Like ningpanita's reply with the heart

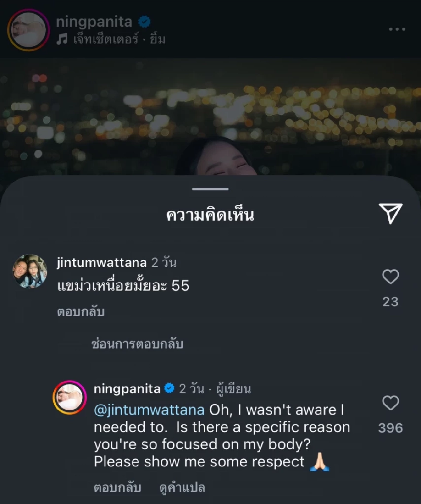(390, 403)
